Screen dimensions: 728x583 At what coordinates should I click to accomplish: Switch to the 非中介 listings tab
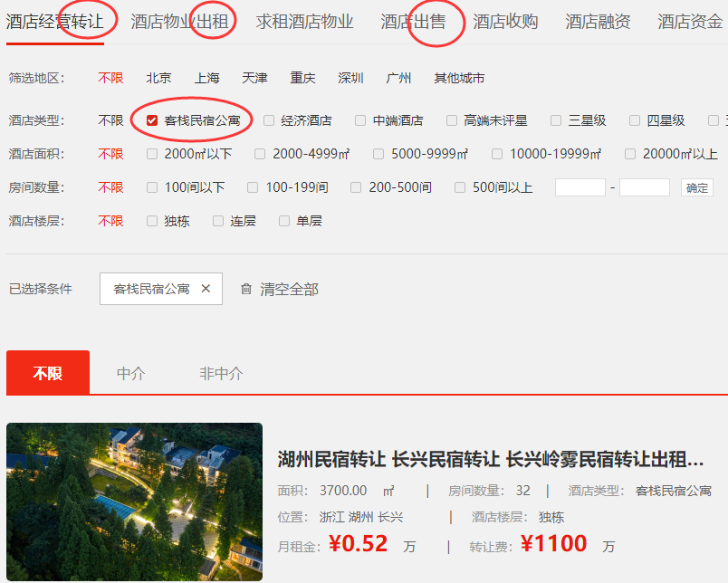tap(221, 373)
